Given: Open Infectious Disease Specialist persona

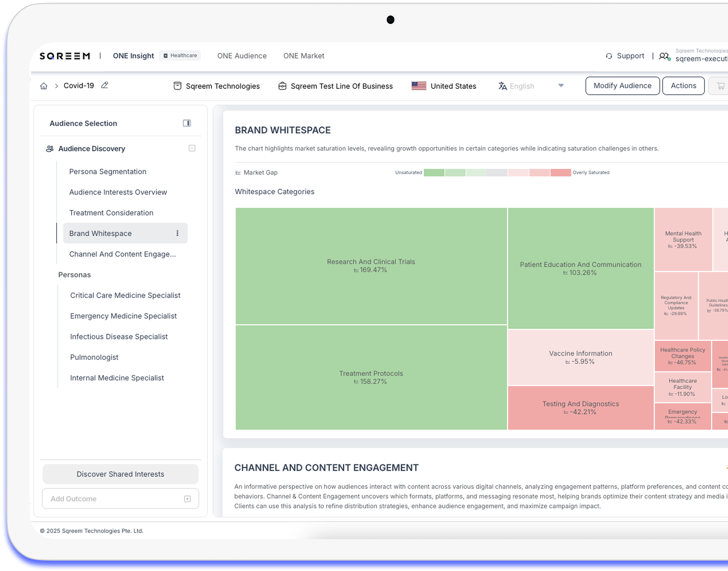Looking at the screenshot, I should (119, 337).
